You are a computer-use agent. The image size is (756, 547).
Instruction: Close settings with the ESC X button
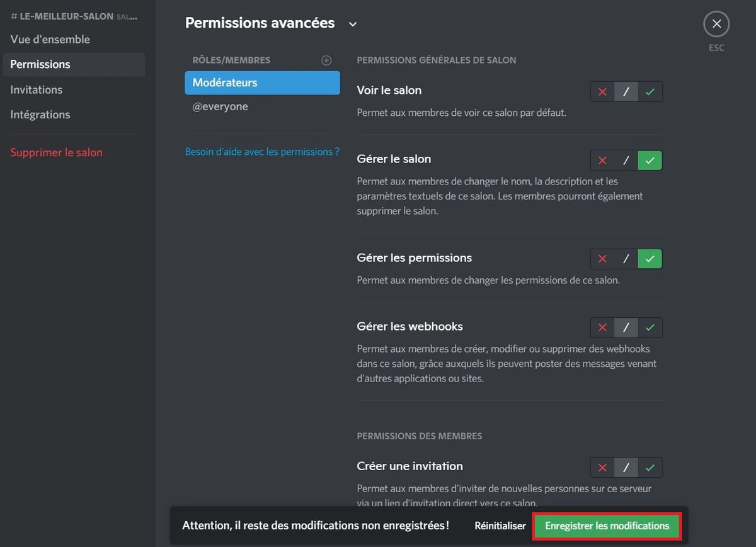point(716,25)
